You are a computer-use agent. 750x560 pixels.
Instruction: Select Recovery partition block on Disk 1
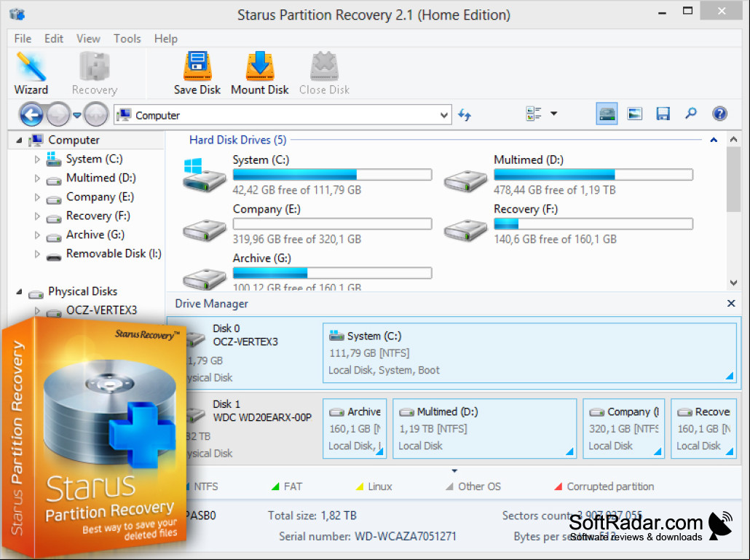pyautogui.click(x=703, y=428)
